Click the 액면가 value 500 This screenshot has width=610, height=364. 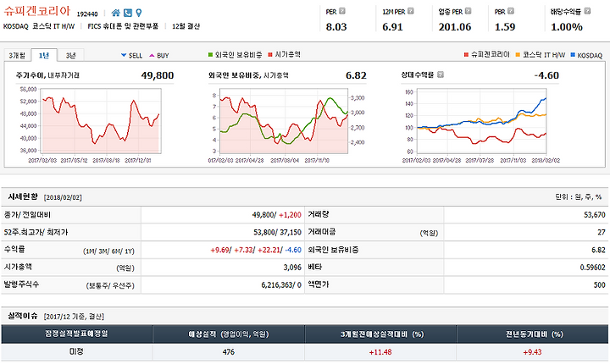600,285
